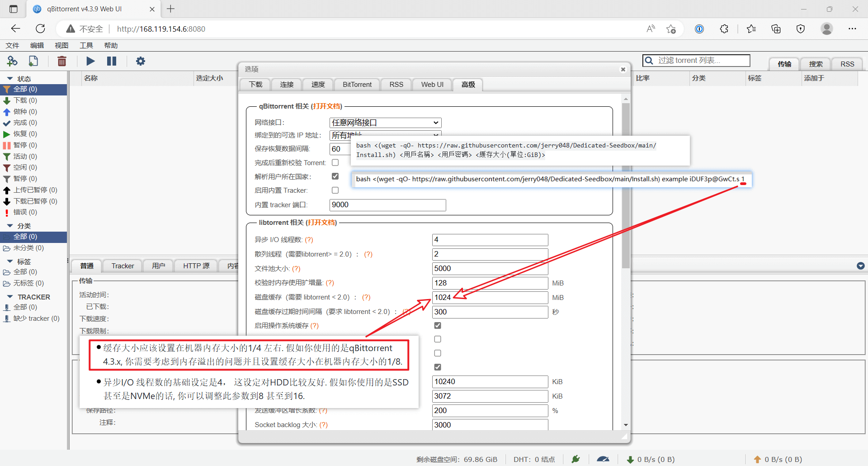Click the disk cache field showing 1024
The height and width of the screenshot is (466, 868).
click(490, 297)
